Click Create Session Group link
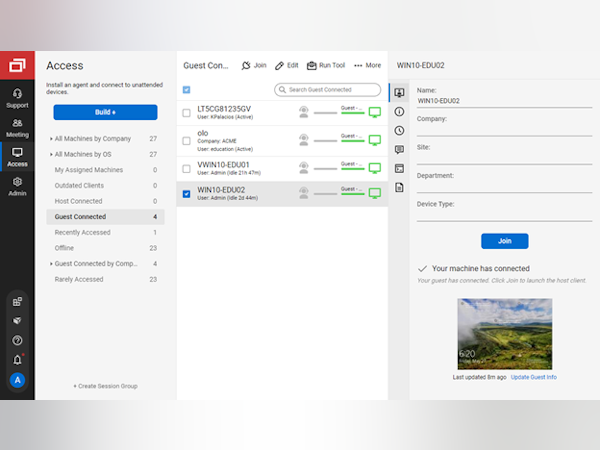The height and width of the screenshot is (450, 600). click(105, 386)
